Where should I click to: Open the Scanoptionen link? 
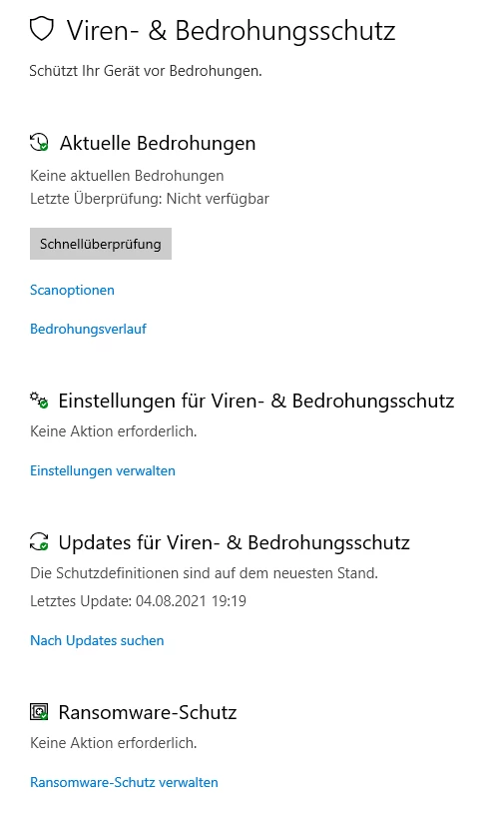click(72, 290)
